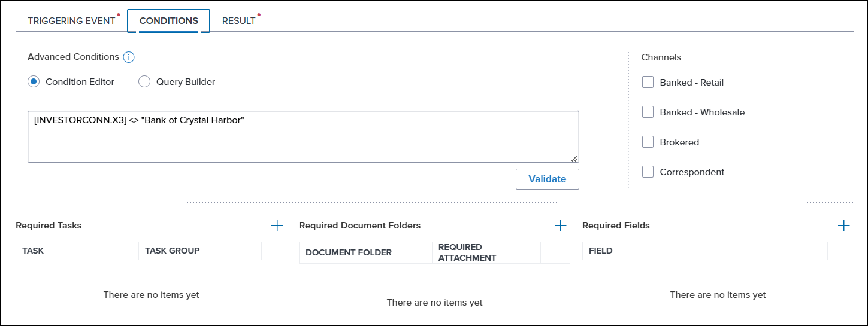Screen dimensions: 868x326
Task: Click the Task column header
Action: (x=33, y=251)
